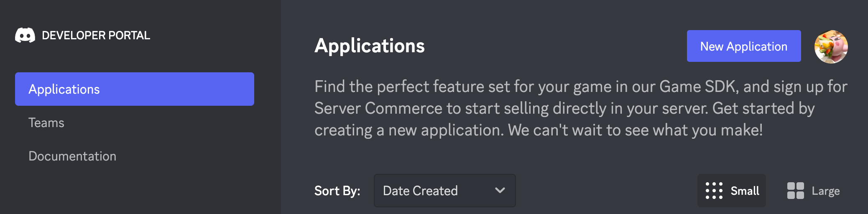Click the large four-square grid icon
The width and height of the screenshot is (868, 214).
(x=795, y=191)
